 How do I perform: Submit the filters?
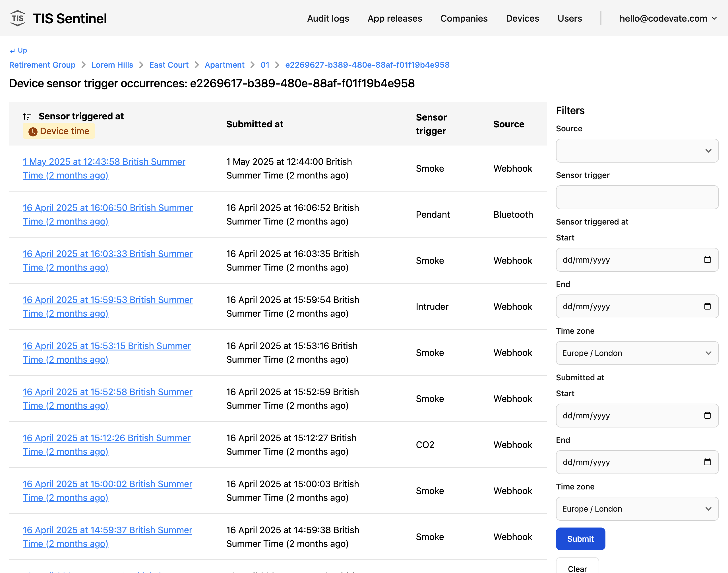[x=580, y=539]
